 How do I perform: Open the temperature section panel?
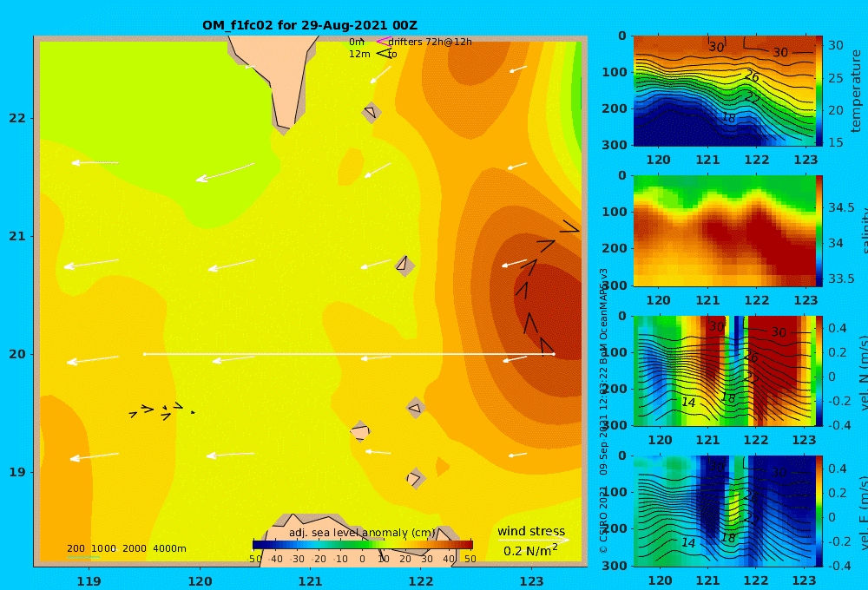pyautogui.click(x=724, y=91)
